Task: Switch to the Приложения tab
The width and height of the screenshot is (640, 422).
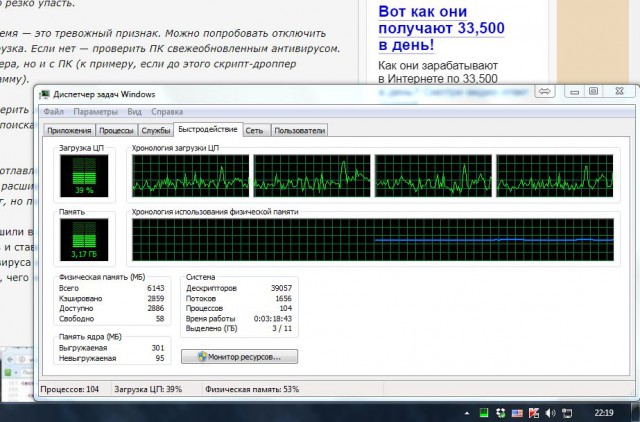Action: click(x=69, y=131)
